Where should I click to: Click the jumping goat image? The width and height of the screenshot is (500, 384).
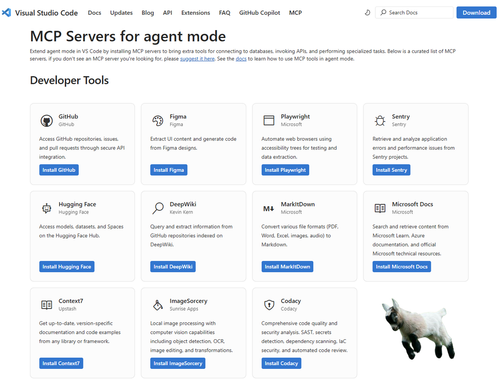(x=418, y=329)
